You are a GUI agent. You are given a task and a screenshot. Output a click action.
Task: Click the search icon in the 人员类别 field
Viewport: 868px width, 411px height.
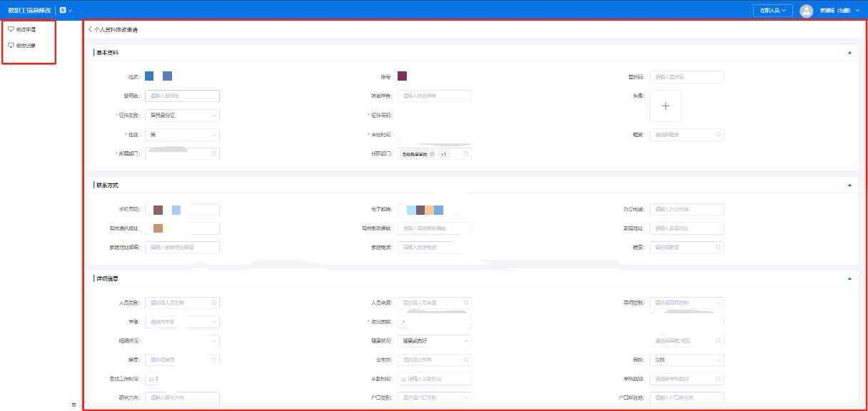click(x=213, y=303)
